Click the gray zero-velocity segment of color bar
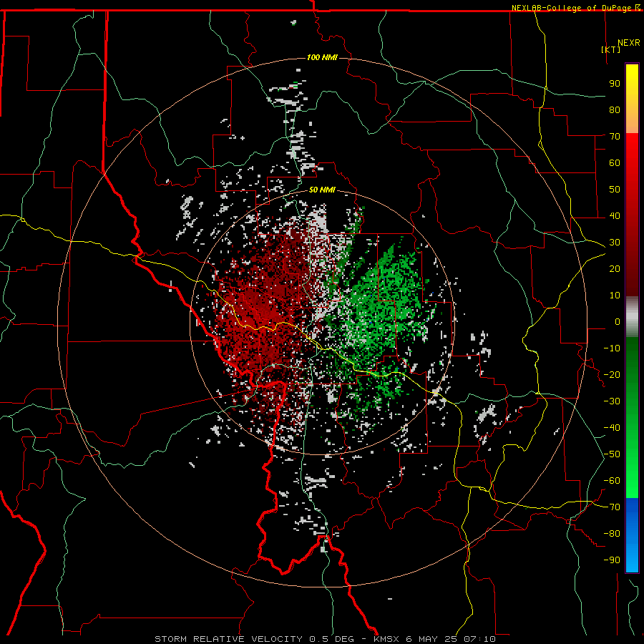 pos(632,317)
